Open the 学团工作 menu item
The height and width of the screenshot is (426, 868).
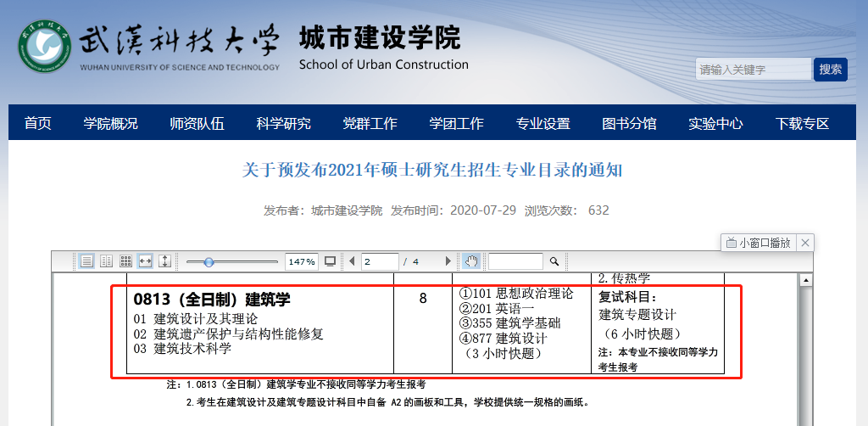[x=457, y=124]
